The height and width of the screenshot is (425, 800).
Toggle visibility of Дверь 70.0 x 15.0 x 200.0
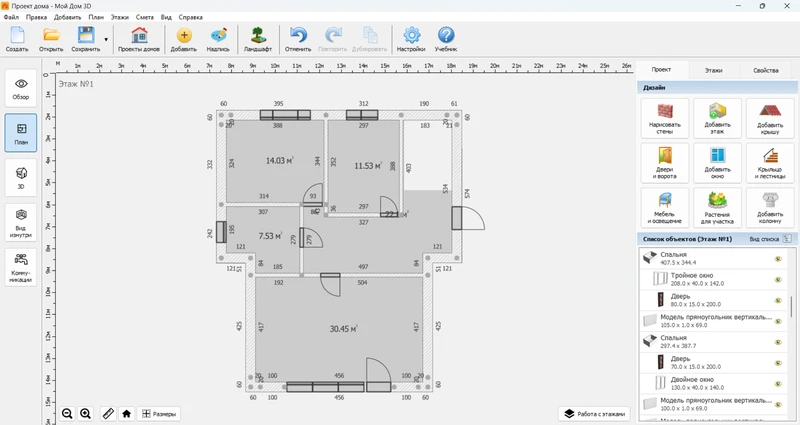[778, 363]
